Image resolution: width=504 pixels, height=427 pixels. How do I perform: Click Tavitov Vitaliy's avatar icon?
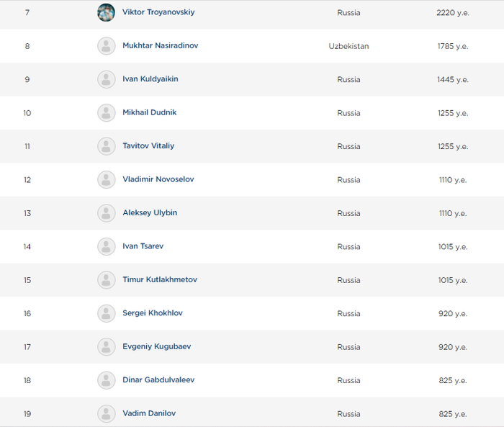click(x=107, y=146)
